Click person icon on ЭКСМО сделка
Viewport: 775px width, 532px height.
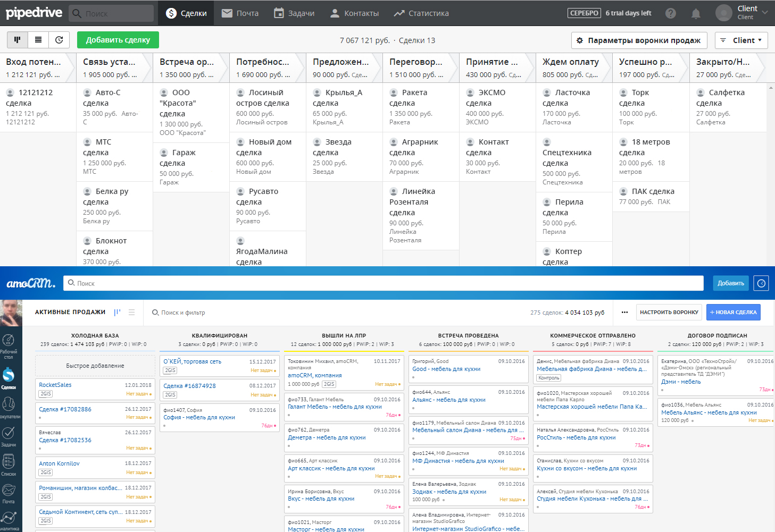pyautogui.click(x=470, y=92)
